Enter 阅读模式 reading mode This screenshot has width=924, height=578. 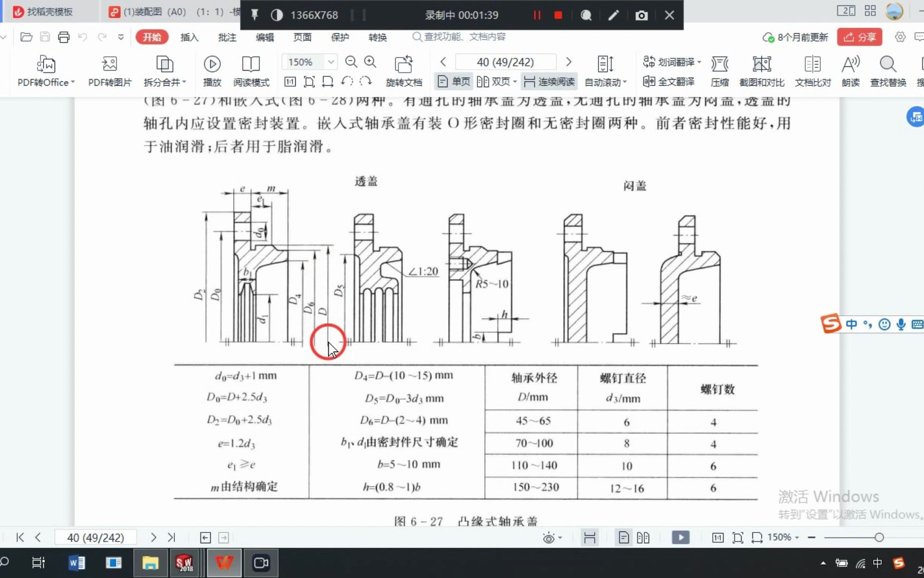coord(251,70)
